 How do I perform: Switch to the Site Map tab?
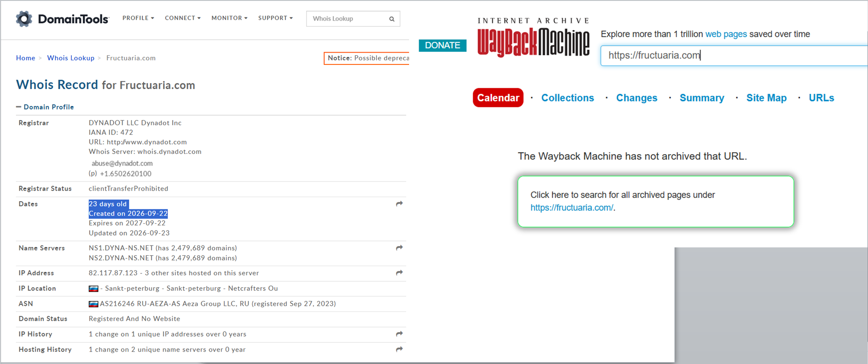tap(766, 98)
